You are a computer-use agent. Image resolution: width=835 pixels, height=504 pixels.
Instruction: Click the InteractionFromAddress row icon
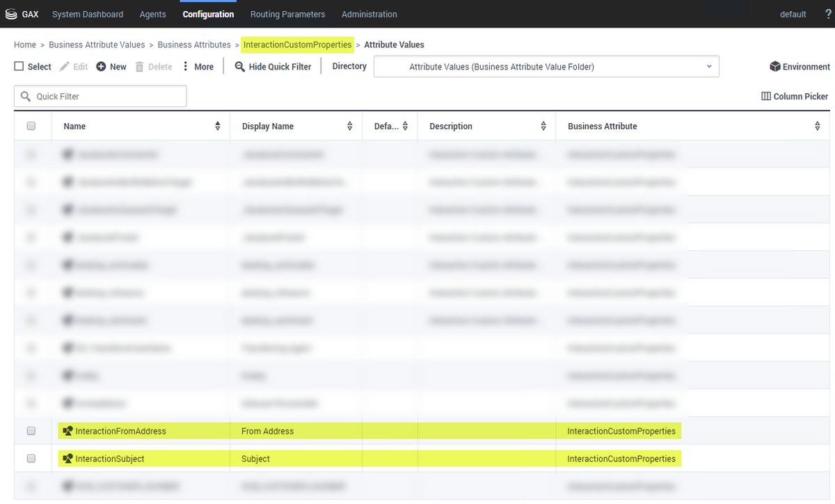point(67,431)
